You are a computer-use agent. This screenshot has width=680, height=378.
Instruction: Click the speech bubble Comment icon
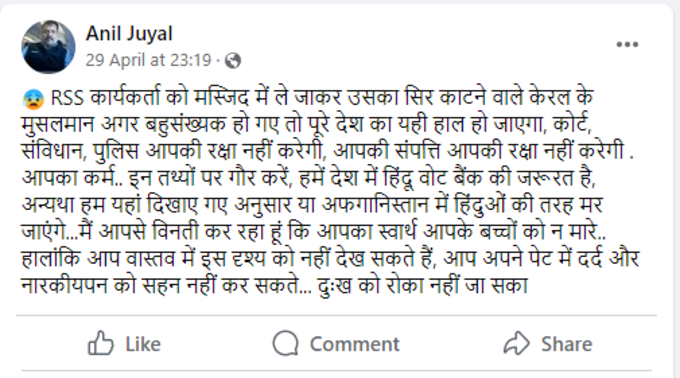pyautogui.click(x=285, y=343)
